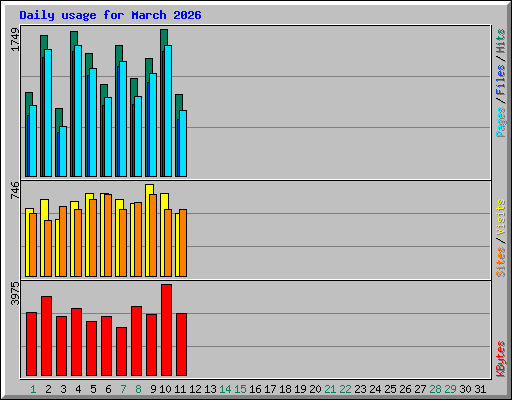Select day 25 on the date axis
This screenshot has width=512, height=400.
pos(390,389)
